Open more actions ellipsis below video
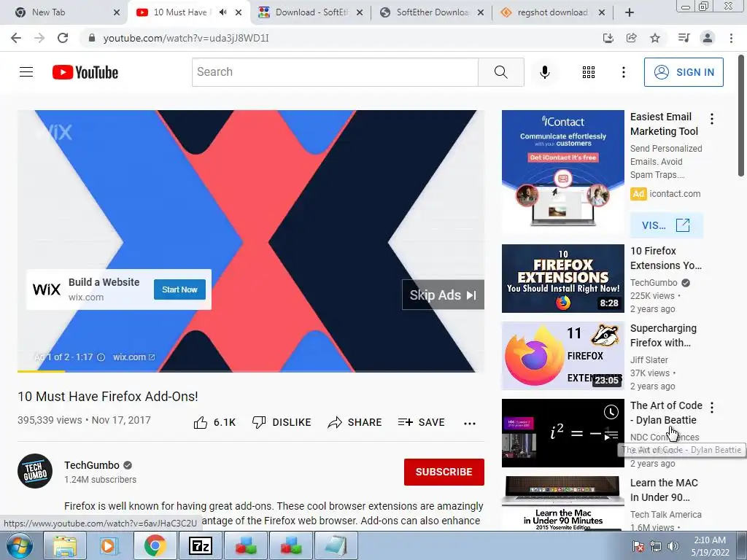 pyautogui.click(x=470, y=423)
